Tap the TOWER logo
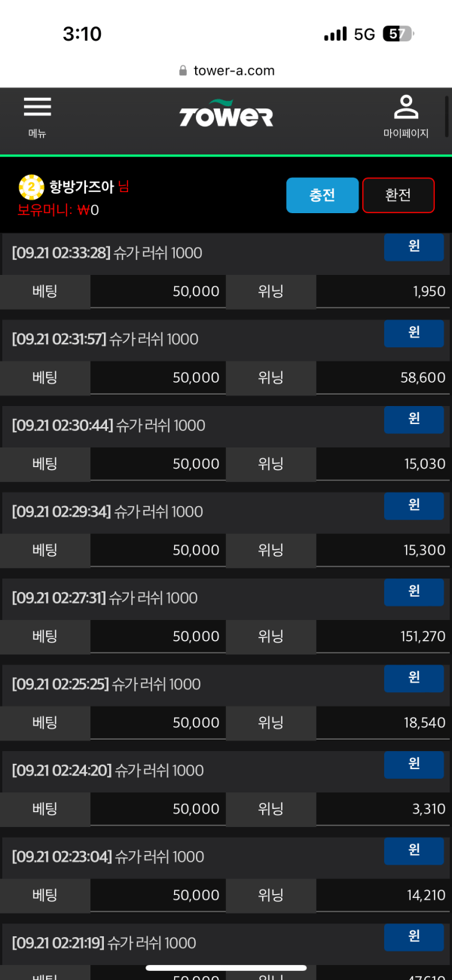452x980 pixels. pos(226,114)
